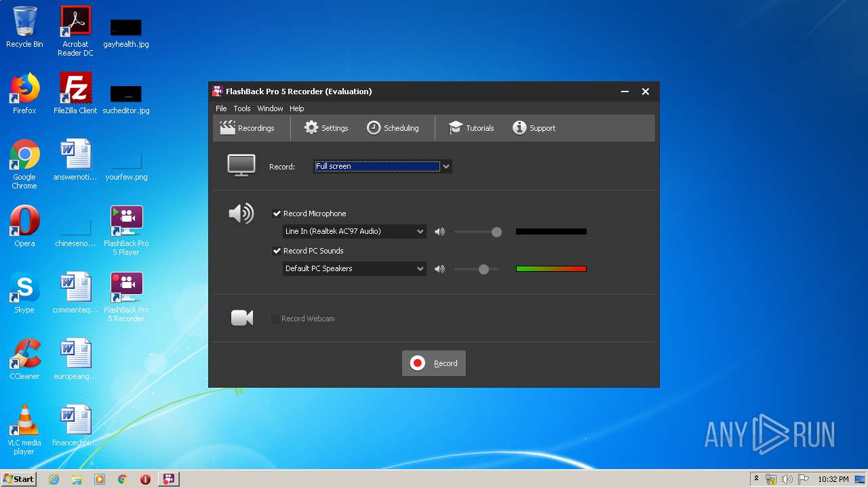Screen dimensions: 868x488
Task: Open the Window menu
Action: tap(270, 108)
